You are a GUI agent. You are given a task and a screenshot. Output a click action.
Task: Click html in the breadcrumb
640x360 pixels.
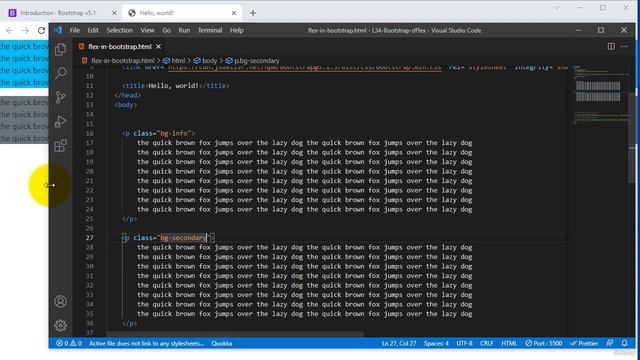click(x=178, y=61)
